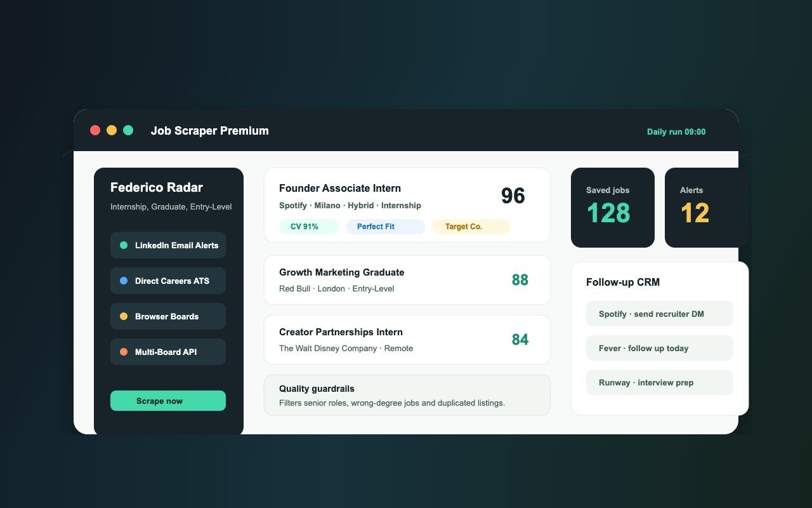Open the Alerts 12 tile
The image size is (812, 508).
coord(707,208)
